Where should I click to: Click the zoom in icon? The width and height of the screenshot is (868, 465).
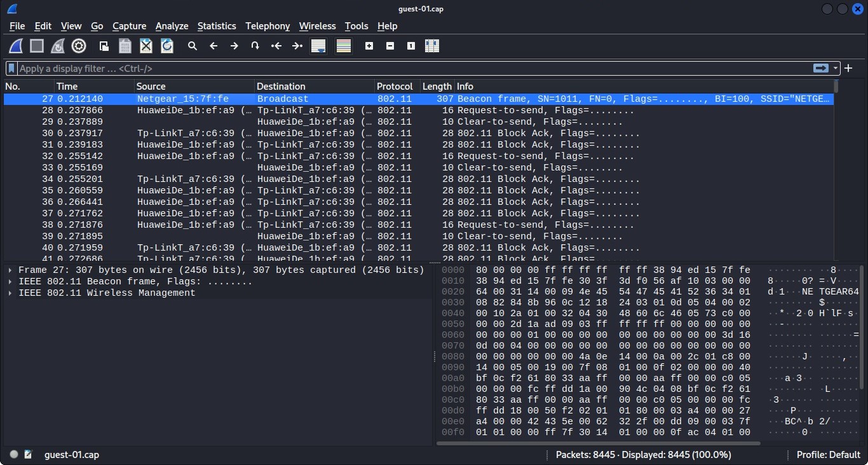369,46
